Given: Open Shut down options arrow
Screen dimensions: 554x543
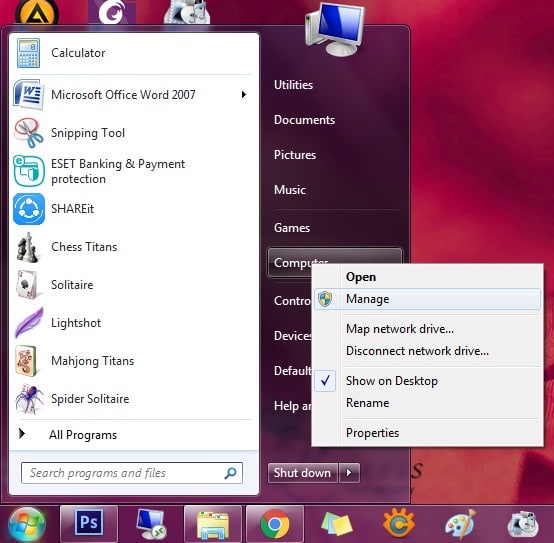Looking at the screenshot, I should pos(349,472).
